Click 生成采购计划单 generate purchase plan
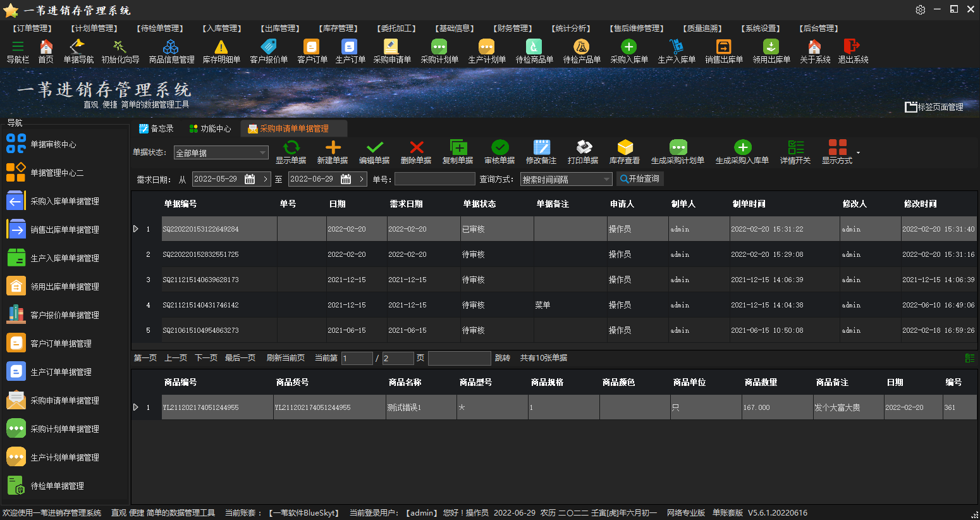Image resolution: width=980 pixels, height=520 pixels. click(678, 152)
